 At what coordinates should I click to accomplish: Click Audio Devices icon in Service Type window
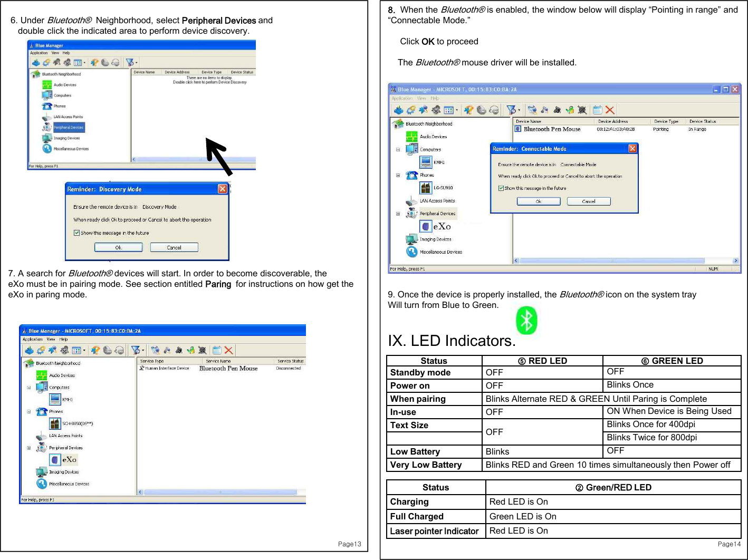42,375
